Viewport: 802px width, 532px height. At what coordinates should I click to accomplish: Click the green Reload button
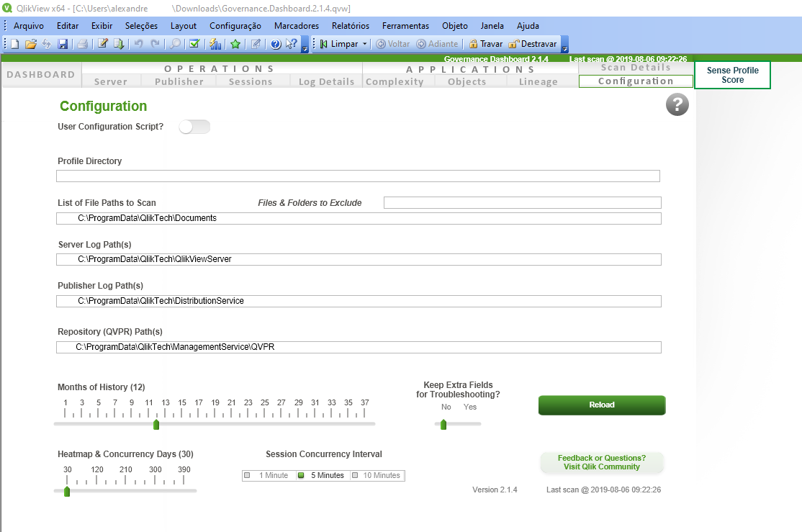(602, 405)
